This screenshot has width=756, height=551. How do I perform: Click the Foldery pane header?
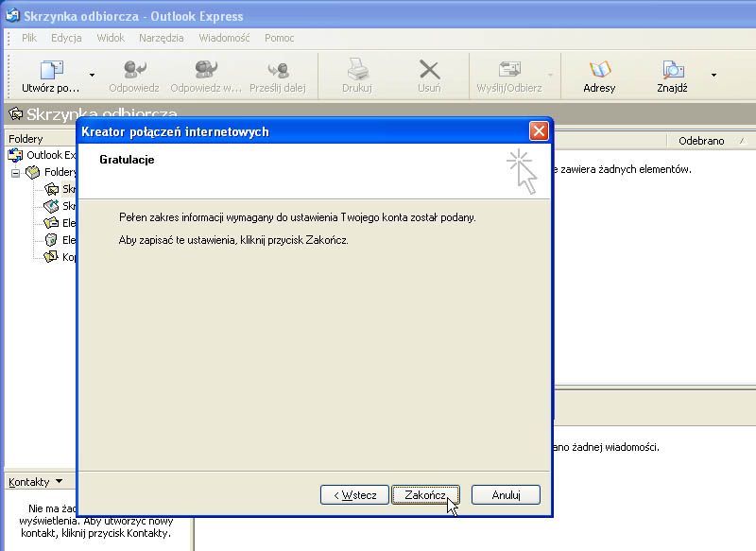40,139
